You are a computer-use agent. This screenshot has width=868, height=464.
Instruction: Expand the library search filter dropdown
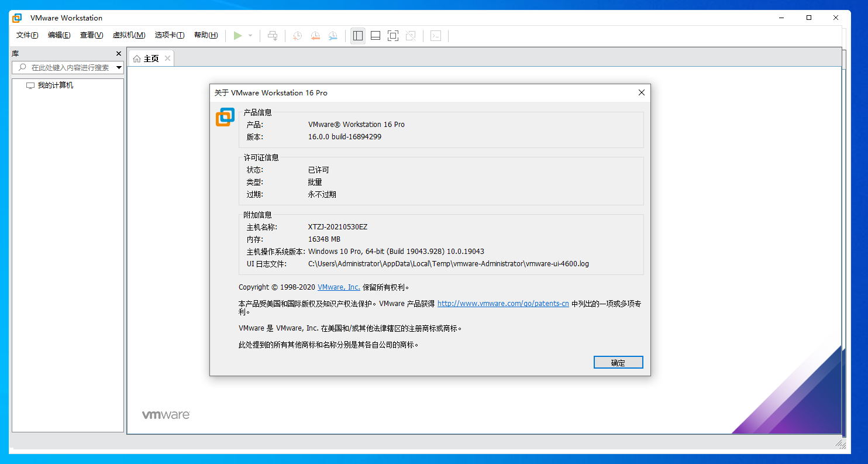click(x=119, y=68)
